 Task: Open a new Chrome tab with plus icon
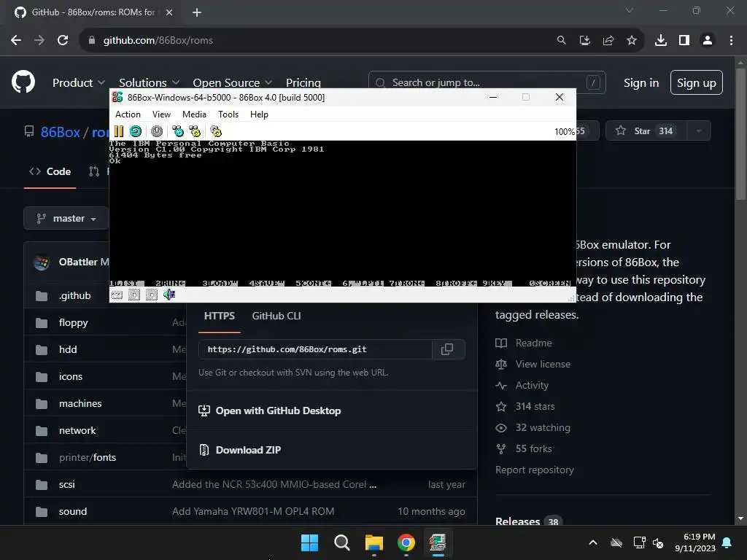pos(197,12)
